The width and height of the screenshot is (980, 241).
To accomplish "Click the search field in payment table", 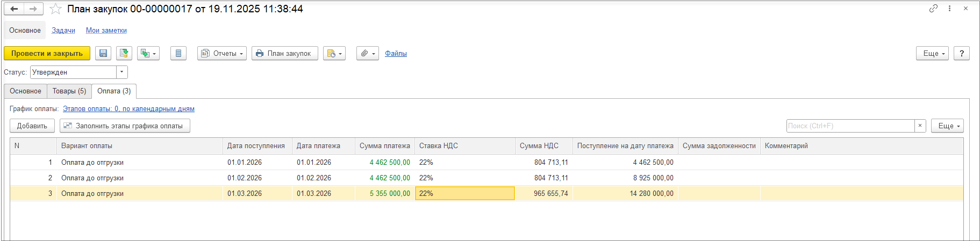I will click(850, 126).
